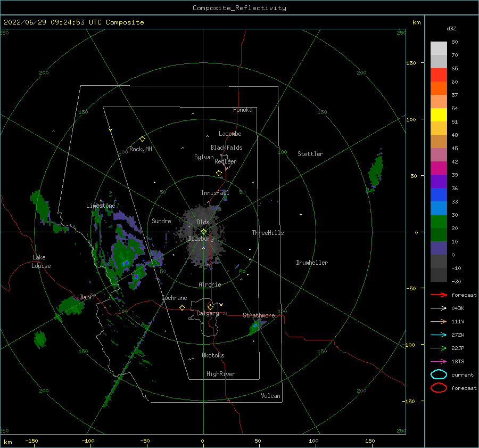Click the Calgary city label
Screen dimensions: 479x448
click(208, 313)
